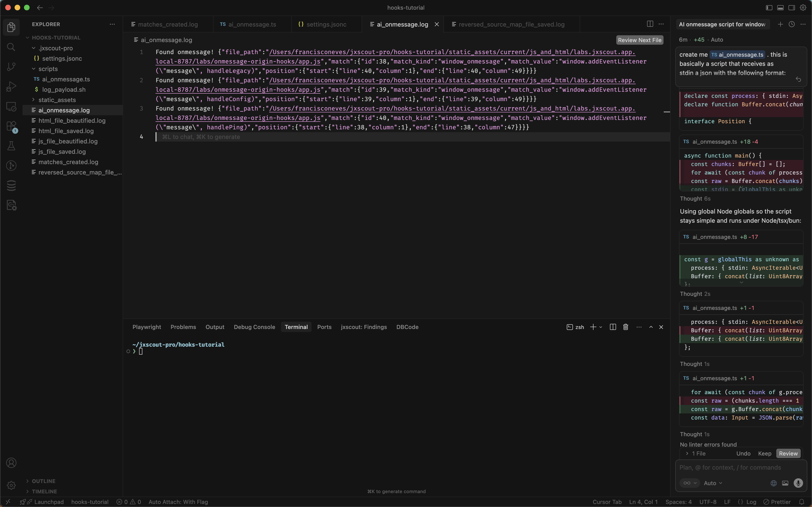Image resolution: width=812 pixels, height=507 pixels.
Task: Click web search globe in chat input
Action: (x=773, y=483)
